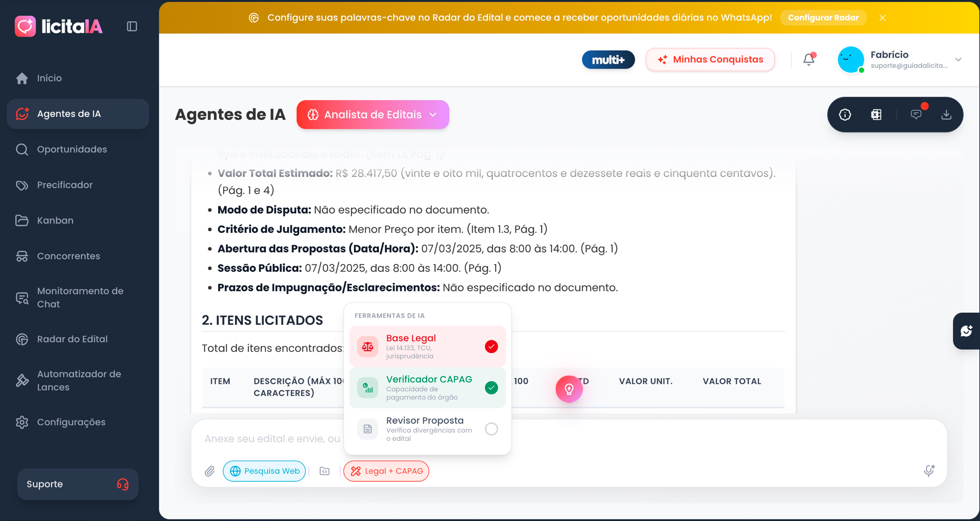Screen dimensions: 980x521
Task: Click the Modo de Disputa line
Action: (x=353, y=210)
